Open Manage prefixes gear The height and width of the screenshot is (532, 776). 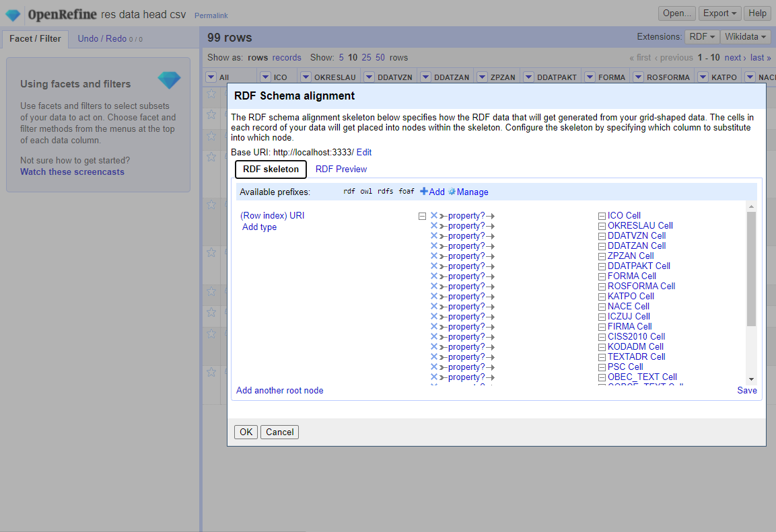pos(452,192)
